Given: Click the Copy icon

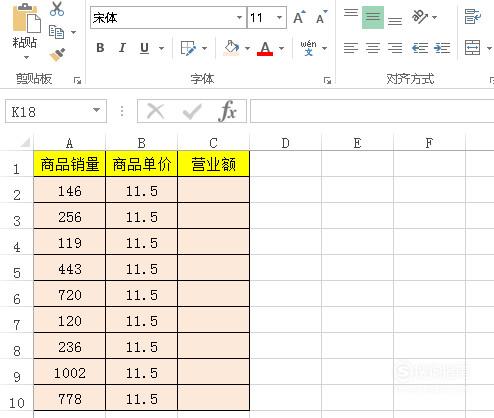Looking at the screenshot, I should [x=56, y=32].
